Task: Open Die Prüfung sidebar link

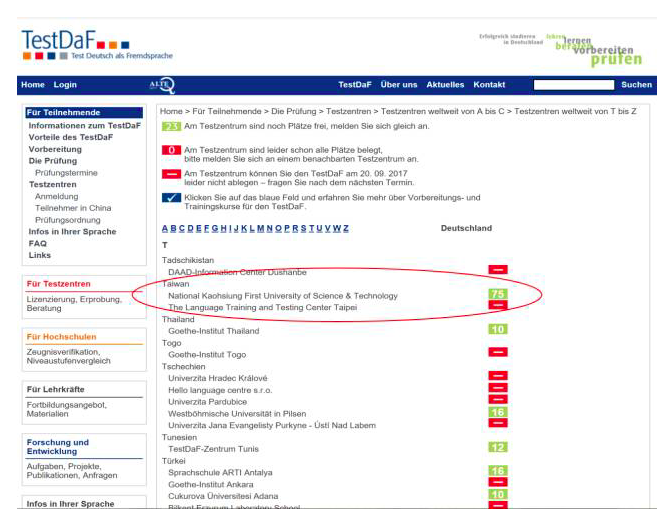Action: pyautogui.click(x=53, y=161)
